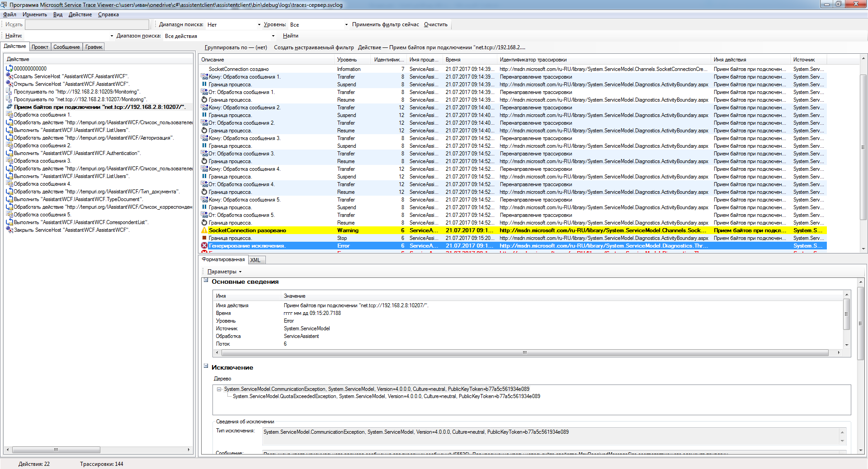The image size is (868, 469).
Task: Open the Найти combo box dropdown arrow
Action: point(112,36)
